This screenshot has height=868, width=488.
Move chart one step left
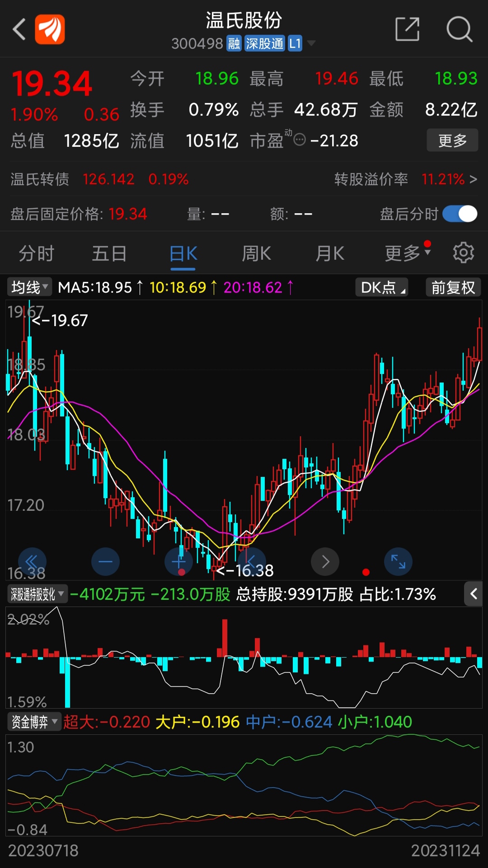(252, 562)
